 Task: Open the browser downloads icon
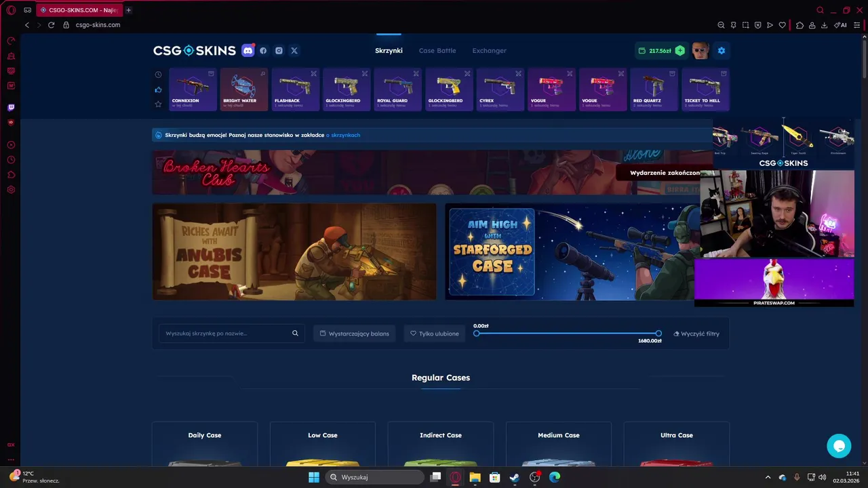[x=824, y=25]
